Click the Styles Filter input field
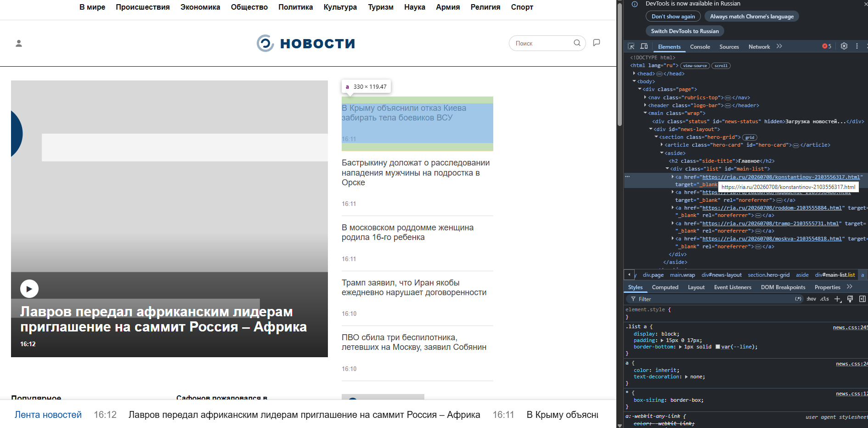The width and height of the screenshot is (868, 428). 716,299
